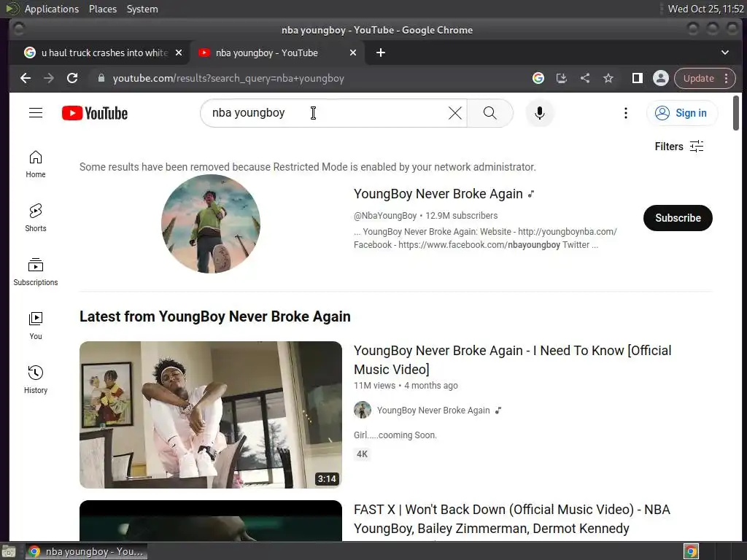Click Chrome's forward arrow
The height and width of the screenshot is (560, 747).
point(49,78)
